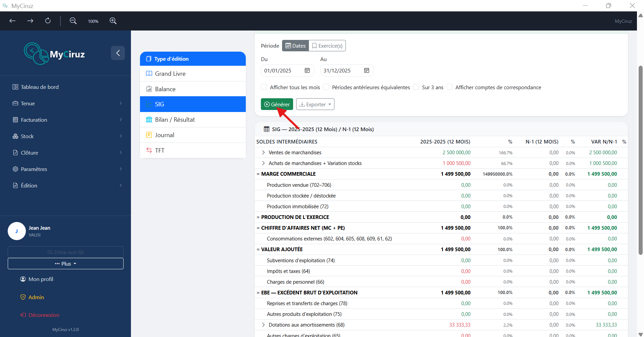Screen dimensions: 644x337
Task: Expand Ventes de marchandises row
Action: pos(263,153)
